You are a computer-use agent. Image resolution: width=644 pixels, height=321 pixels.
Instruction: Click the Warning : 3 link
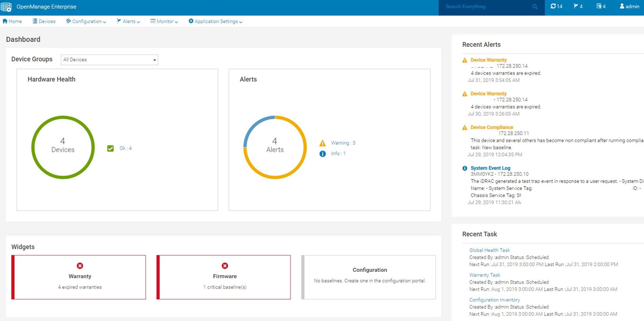(343, 143)
